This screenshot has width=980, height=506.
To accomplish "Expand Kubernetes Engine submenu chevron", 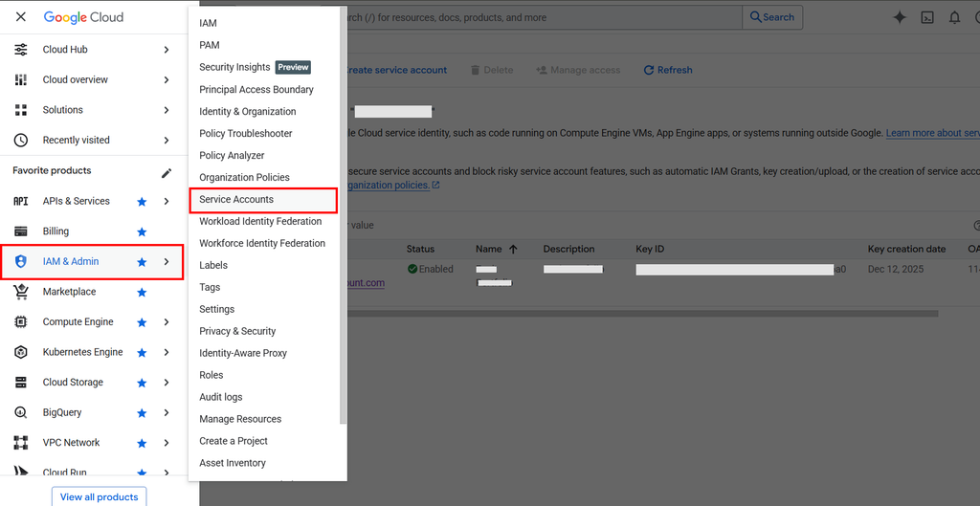I will tap(167, 352).
